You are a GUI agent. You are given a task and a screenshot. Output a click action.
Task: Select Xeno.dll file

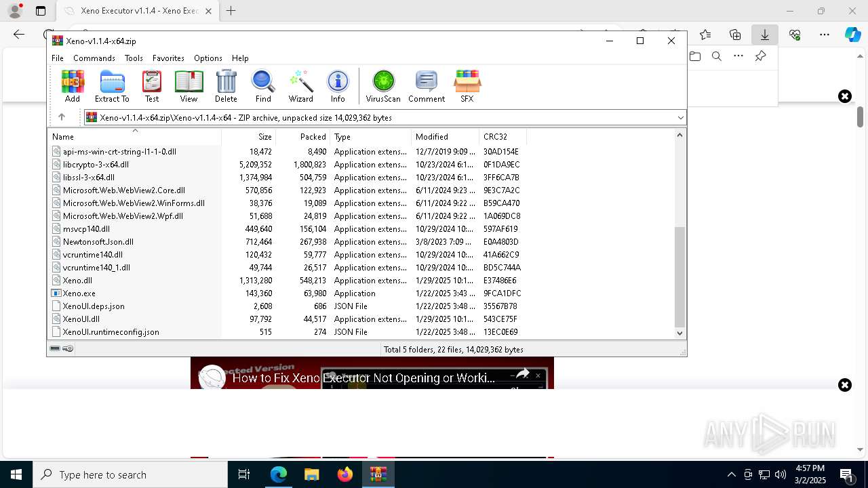tap(77, 281)
